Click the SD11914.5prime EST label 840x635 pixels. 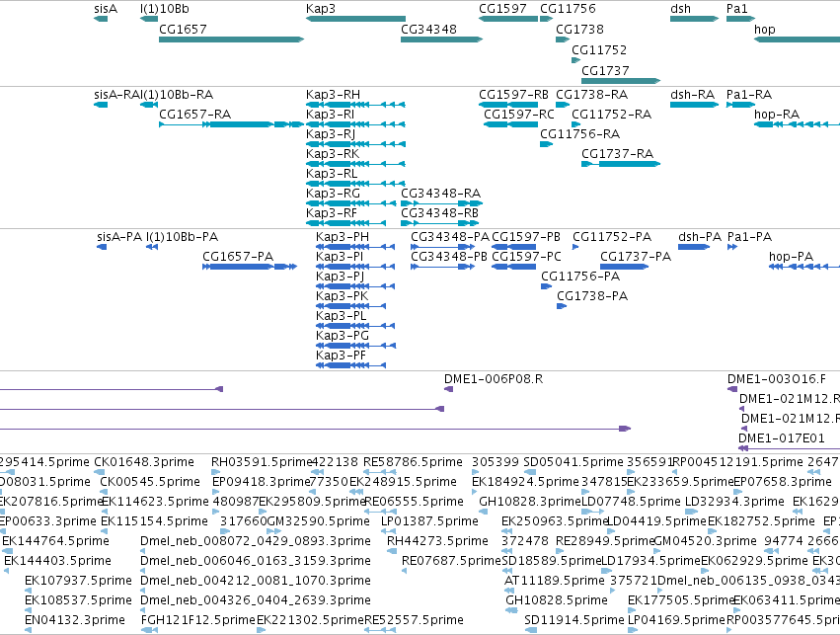(574, 620)
